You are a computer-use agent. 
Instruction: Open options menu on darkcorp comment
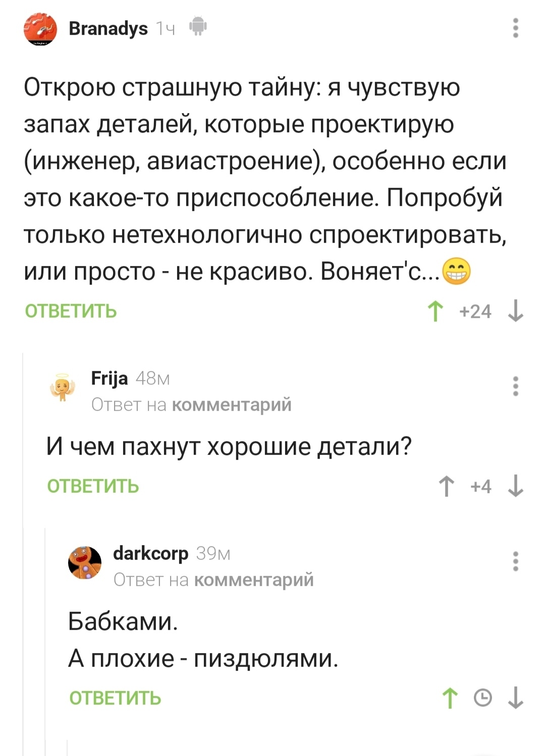pyautogui.click(x=515, y=561)
